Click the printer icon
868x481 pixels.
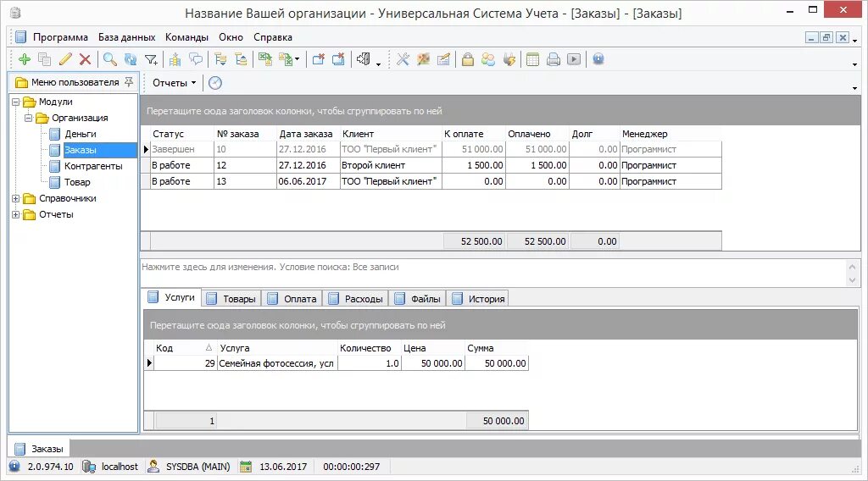click(x=553, y=59)
